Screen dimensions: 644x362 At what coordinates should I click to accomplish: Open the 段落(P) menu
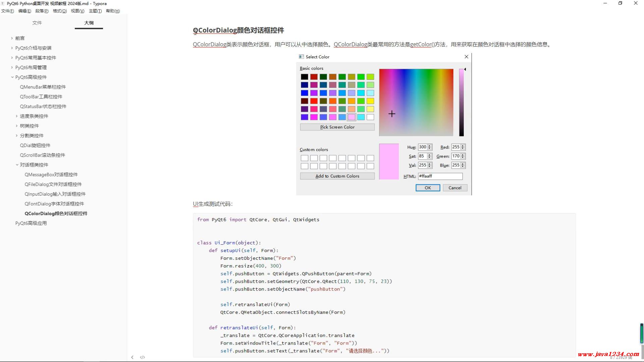coord(42,11)
